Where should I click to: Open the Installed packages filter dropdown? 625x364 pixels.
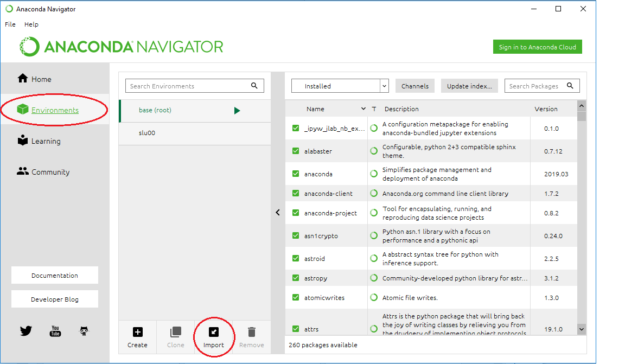click(x=340, y=86)
